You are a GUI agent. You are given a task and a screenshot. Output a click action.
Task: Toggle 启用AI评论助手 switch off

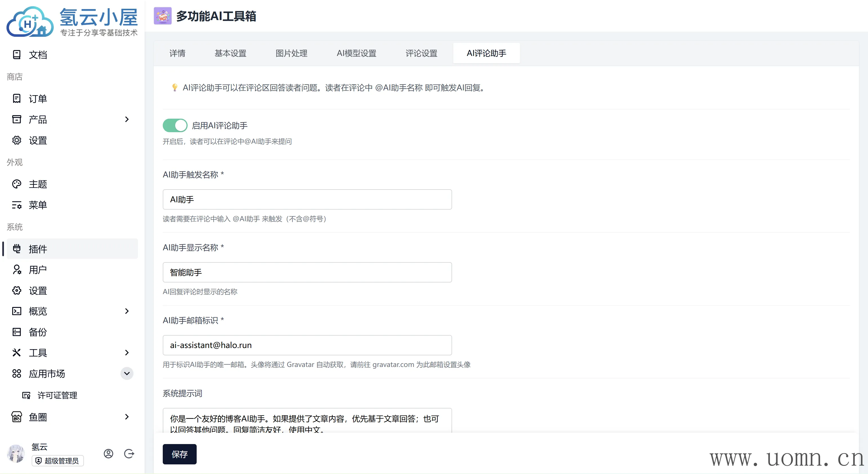point(175,125)
